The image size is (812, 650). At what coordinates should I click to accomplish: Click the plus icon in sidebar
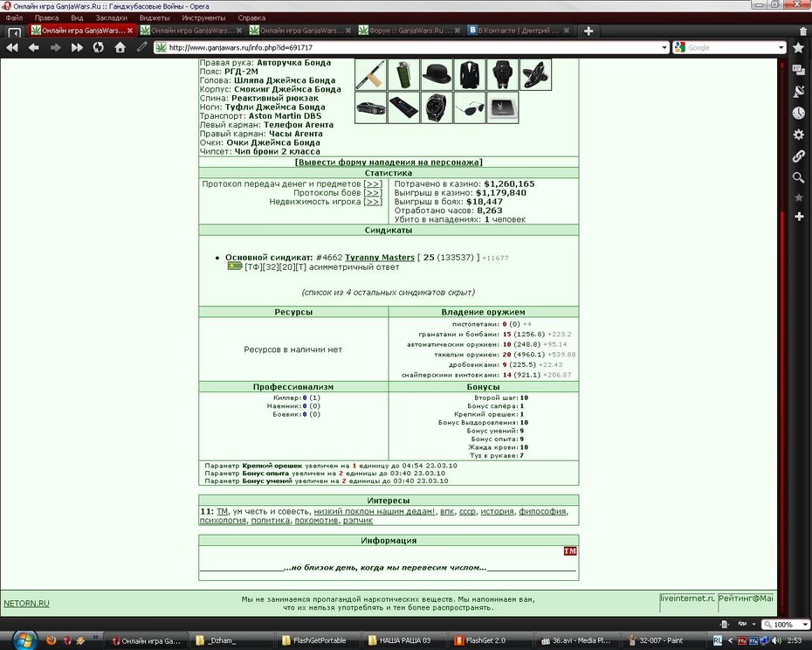(x=799, y=216)
